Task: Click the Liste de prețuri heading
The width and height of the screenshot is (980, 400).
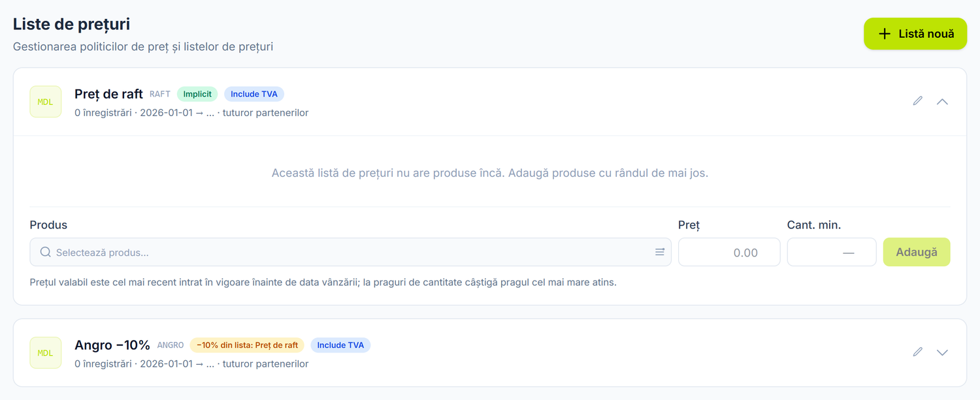Action: pos(71,24)
